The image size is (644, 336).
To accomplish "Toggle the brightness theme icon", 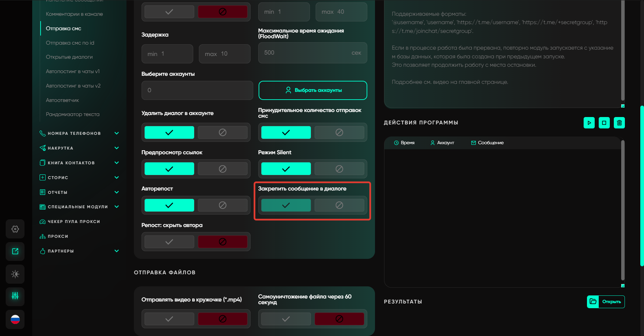I will (x=15, y=274).
